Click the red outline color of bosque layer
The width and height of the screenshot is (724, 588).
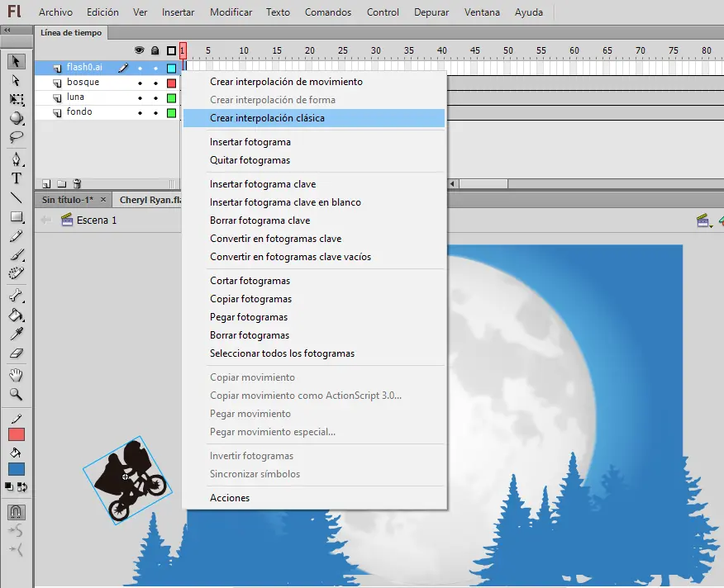click(171, 83)
